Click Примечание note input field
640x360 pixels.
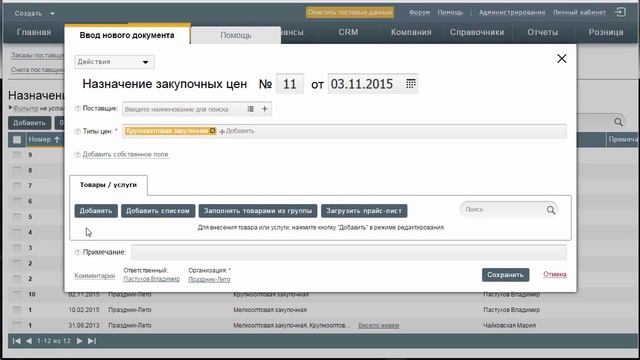(349, 253)
